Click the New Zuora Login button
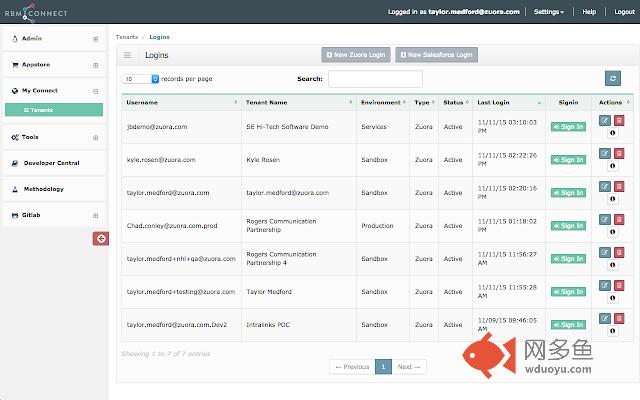Image resolution: width=640 pixels, height=400 pixels. pos(356,55)
